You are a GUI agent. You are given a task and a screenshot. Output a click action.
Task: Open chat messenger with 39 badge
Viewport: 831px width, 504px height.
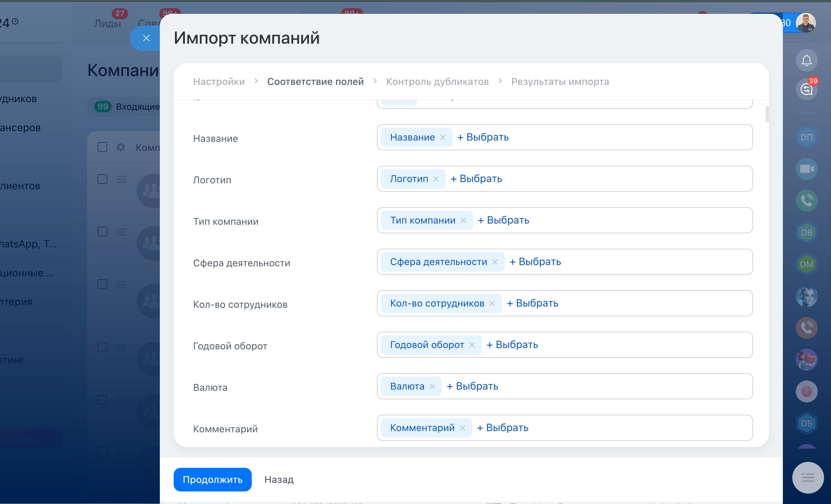click(806, 89)
